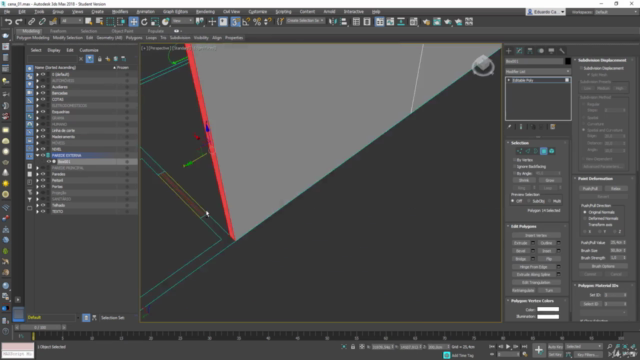Activate the Select and Scale tool
640x360 pixels.
pyautogui.click(x=155, y=22)
